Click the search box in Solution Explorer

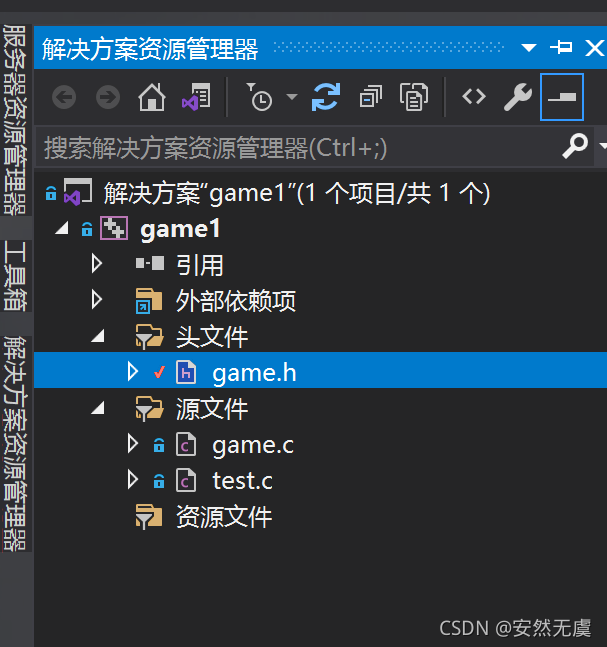tap(297, 147)
